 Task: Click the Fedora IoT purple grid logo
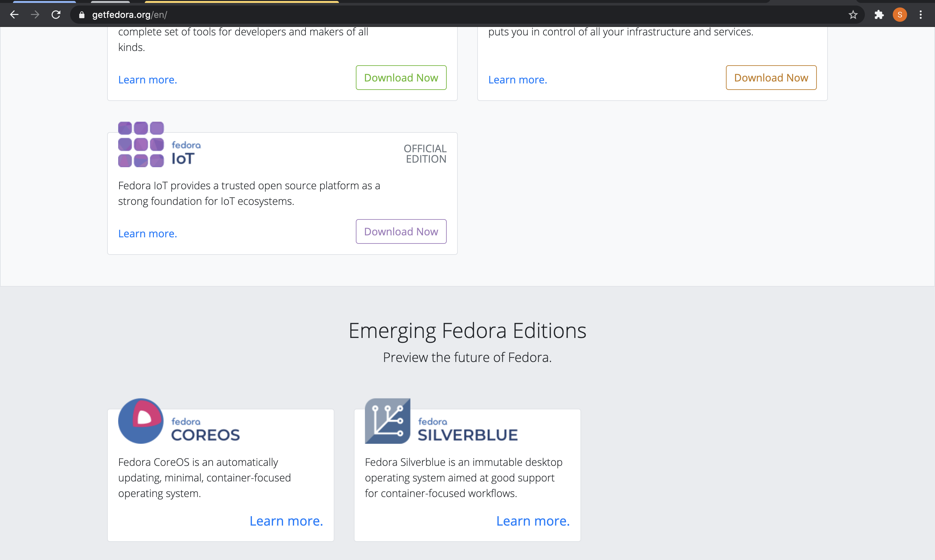[141, 144]
